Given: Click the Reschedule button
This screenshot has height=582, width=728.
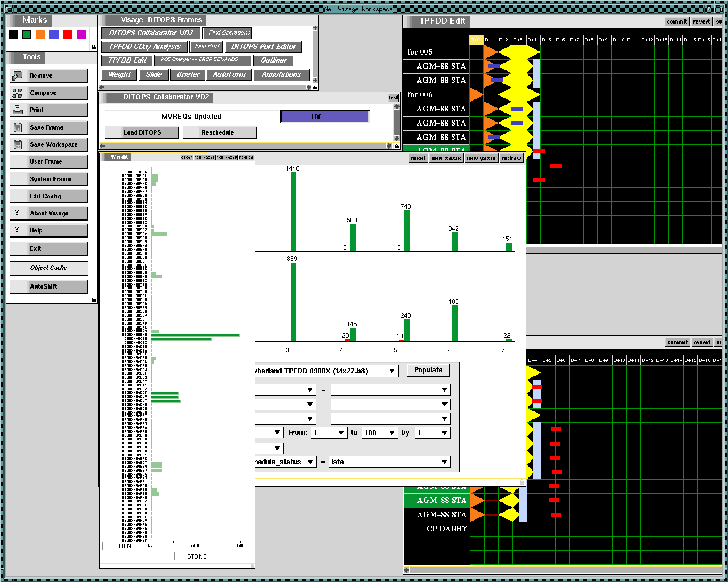Looking at the screenshot, I should click(x=218, y=132).
